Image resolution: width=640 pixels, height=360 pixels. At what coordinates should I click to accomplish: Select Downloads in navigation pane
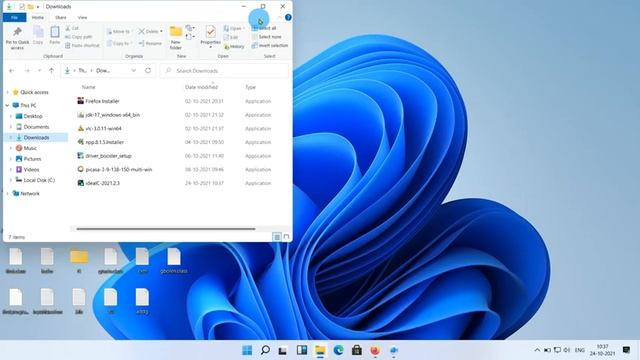(x=36, y=138)
